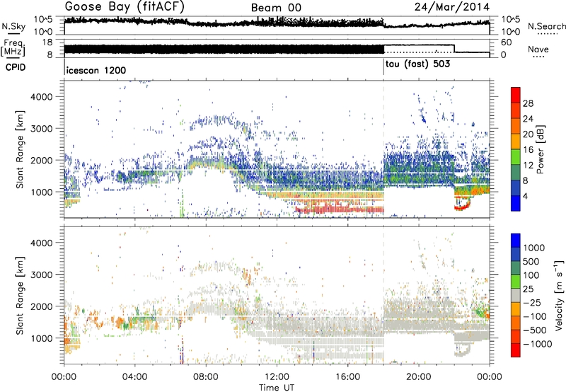Screen dimensions: 566x392
Task: Click the '12:00' time axis tick
Action: (x=277, y=377)
